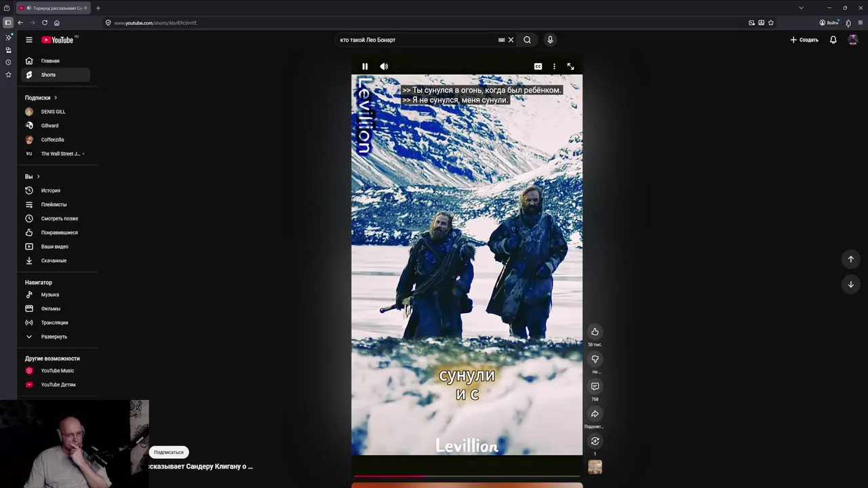Screen dimensions: 868x488
Task: Open browser home page
Action: click(56, 22)
